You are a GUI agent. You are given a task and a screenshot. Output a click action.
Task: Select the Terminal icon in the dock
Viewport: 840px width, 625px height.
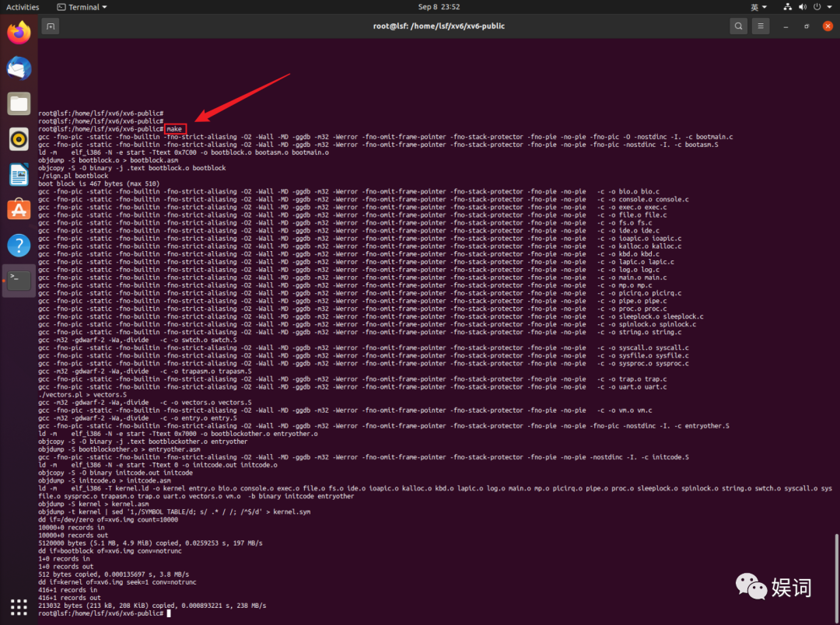point(19,281)
